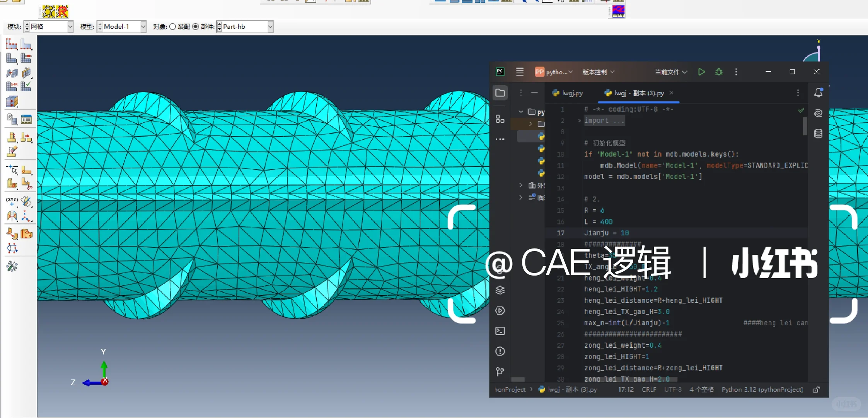Open PyCharm terminal tool window
This screenshot has width=868, height=418.
point(500,331)
